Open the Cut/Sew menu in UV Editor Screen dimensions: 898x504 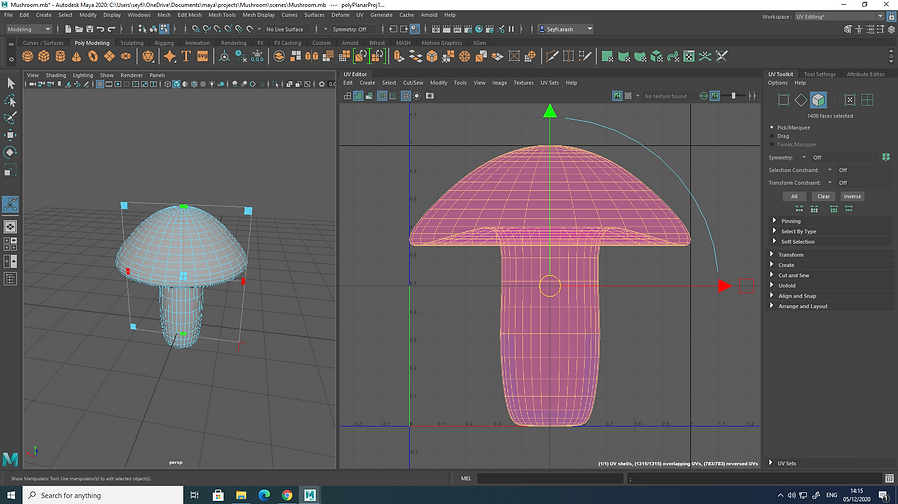tap(413, 82)
